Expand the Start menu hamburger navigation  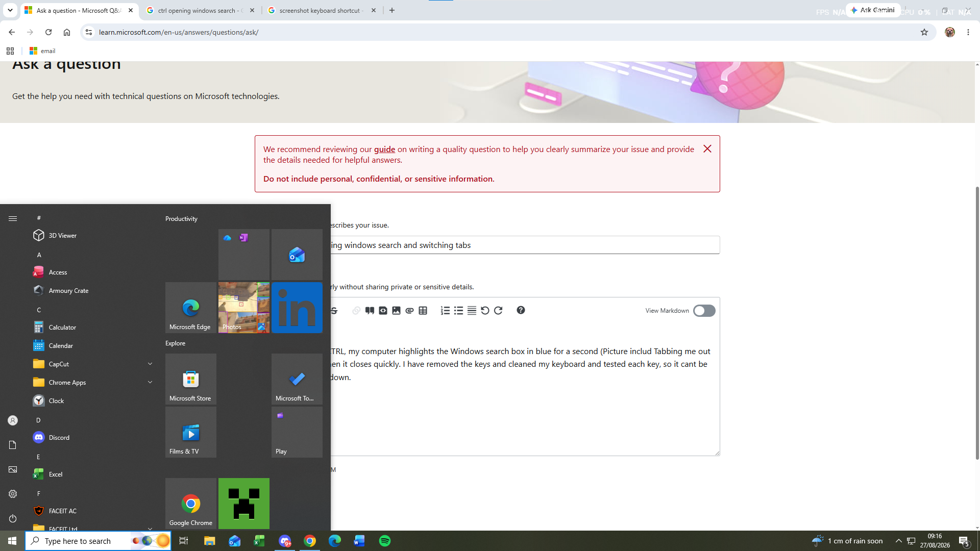point(13,218)
